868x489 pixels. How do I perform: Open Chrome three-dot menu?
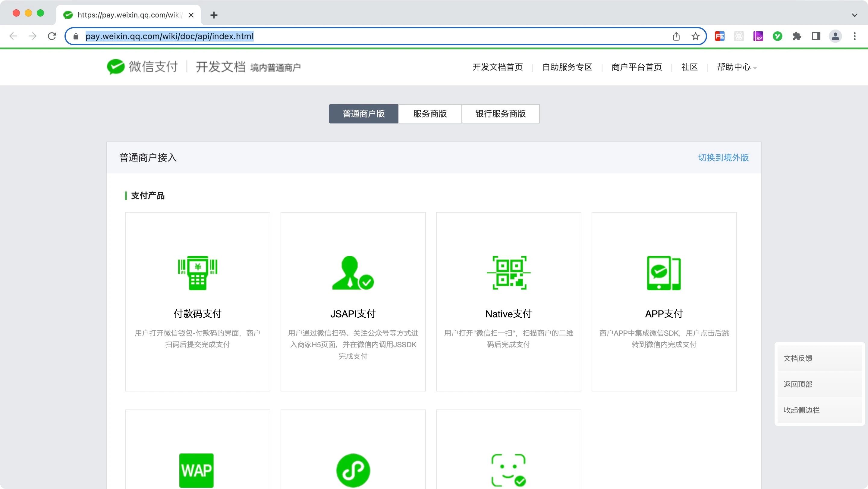(x=854, y=36)
